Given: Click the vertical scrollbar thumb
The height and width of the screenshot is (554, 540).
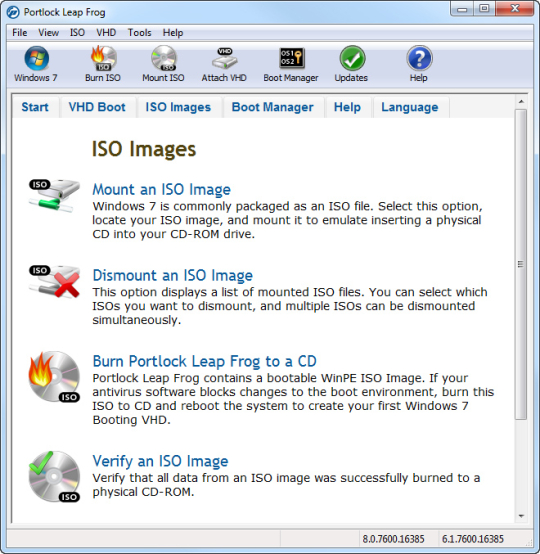Looking at the screenshot, I should 521,264.
